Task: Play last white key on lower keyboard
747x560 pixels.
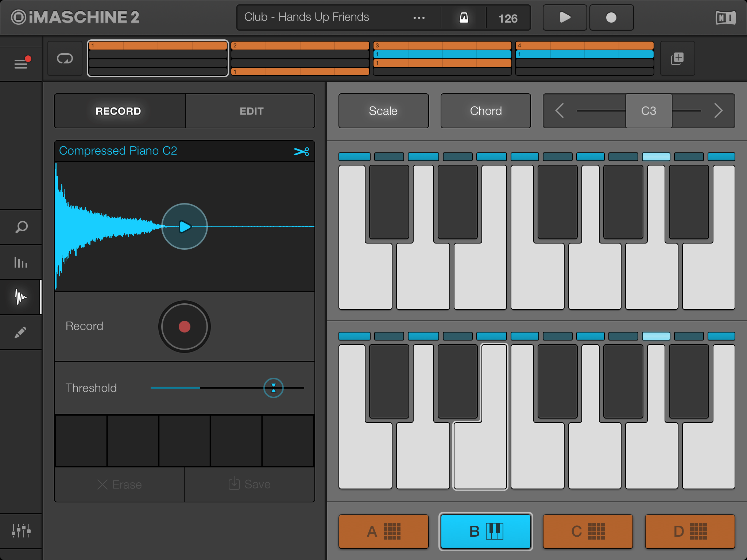Action: pyautogui.click(x=709, y=456)
